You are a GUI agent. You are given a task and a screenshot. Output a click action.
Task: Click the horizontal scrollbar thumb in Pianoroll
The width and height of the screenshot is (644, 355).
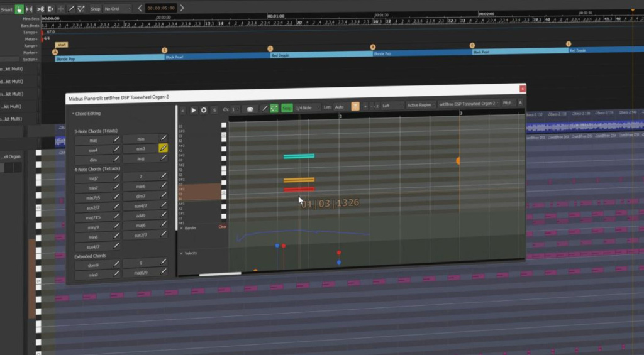(x=220, y=273)
